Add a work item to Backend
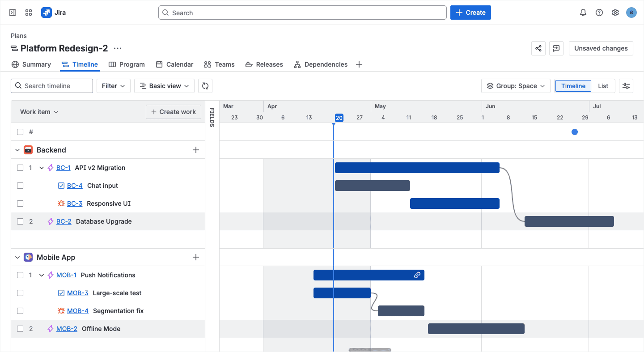 click(x=196, y=150)
